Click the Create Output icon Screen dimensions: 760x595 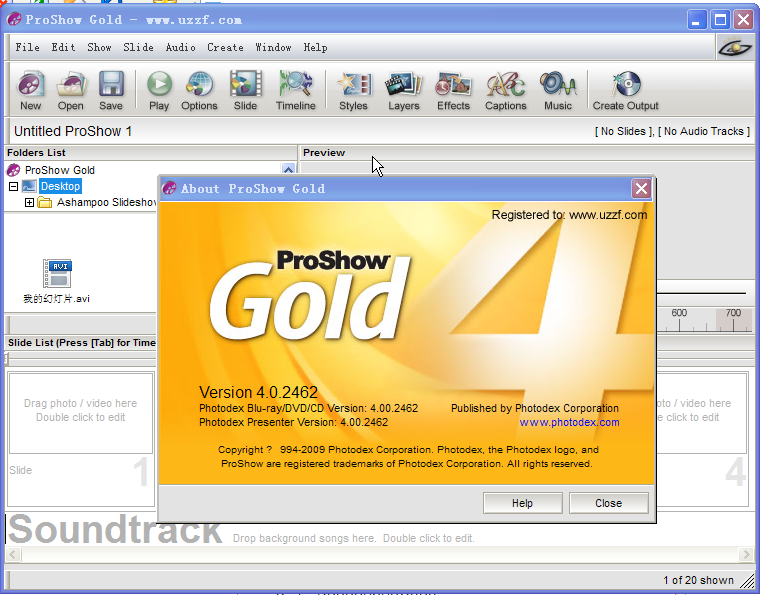[626, 91]
